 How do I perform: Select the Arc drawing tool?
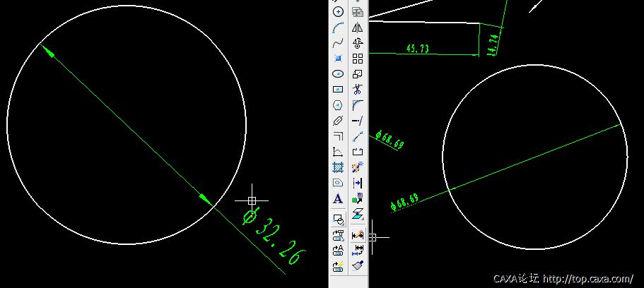[x=338, y=28]
